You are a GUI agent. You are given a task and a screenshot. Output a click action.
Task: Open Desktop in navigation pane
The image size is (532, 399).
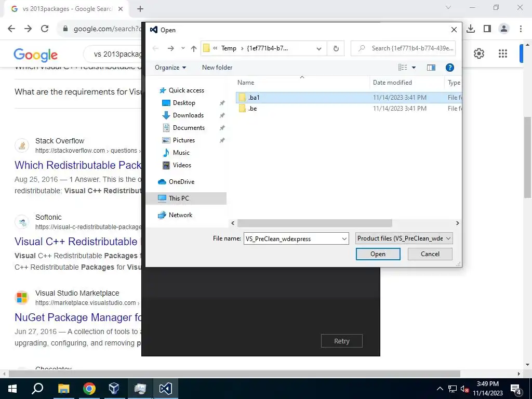(184, 103)
